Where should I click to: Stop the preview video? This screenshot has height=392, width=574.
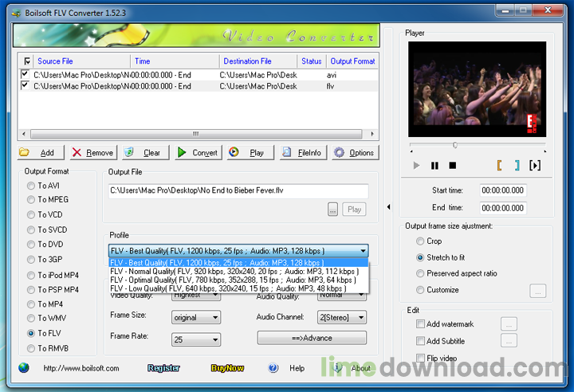tap(453, 166)
